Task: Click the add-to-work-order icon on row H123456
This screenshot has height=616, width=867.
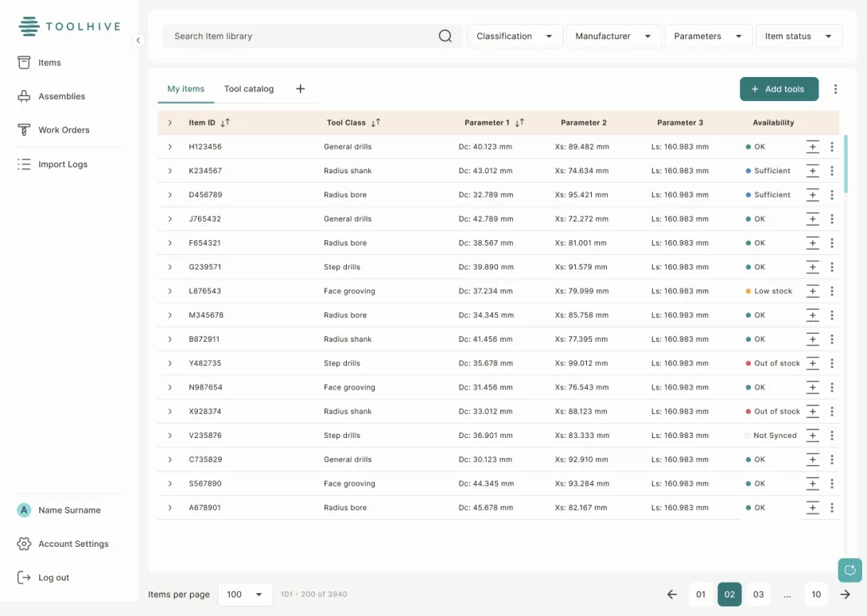Action: pos(812,146)
